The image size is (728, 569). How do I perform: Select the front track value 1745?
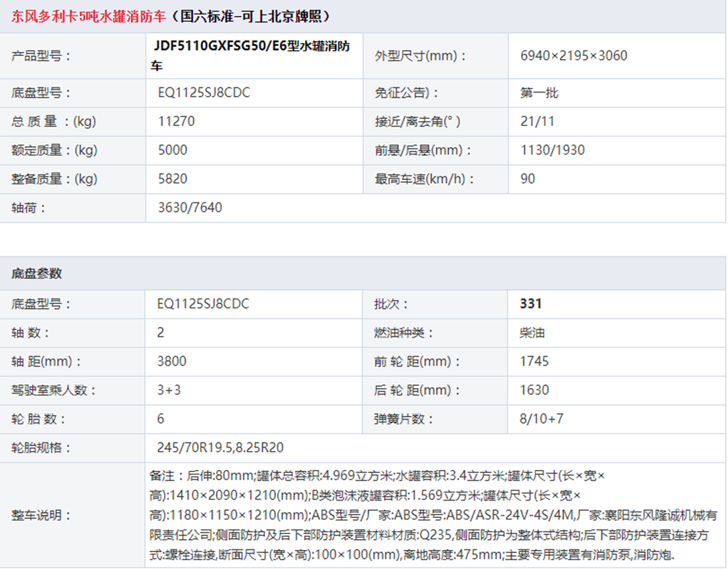534,361
